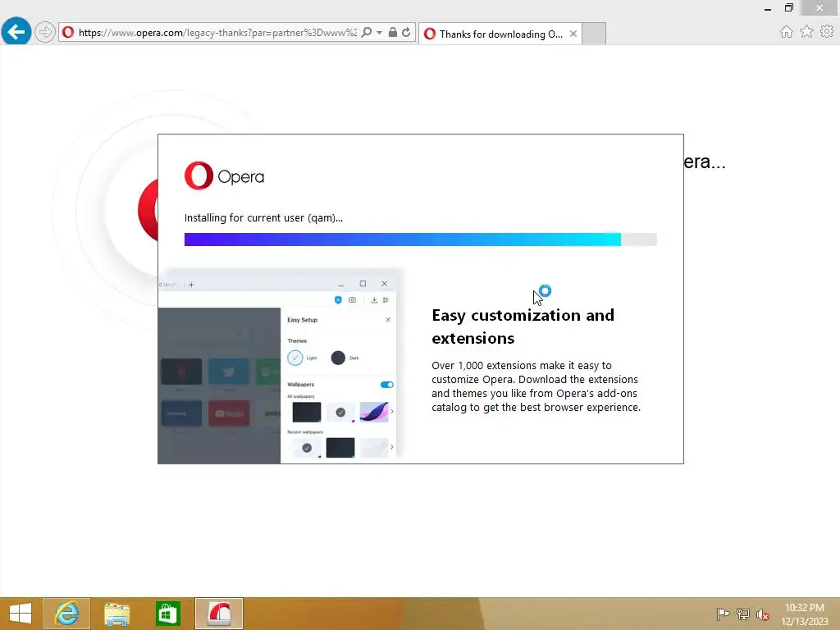Open a new blank tab
This screenshot has height=630, width=840.
pyautogui.click(x=594, y=34)
